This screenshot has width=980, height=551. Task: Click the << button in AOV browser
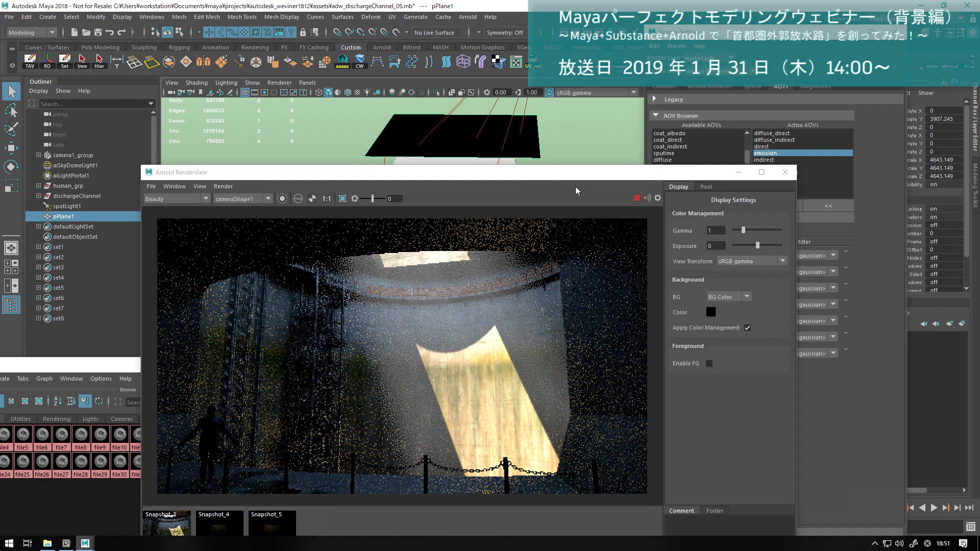point(828,206)
